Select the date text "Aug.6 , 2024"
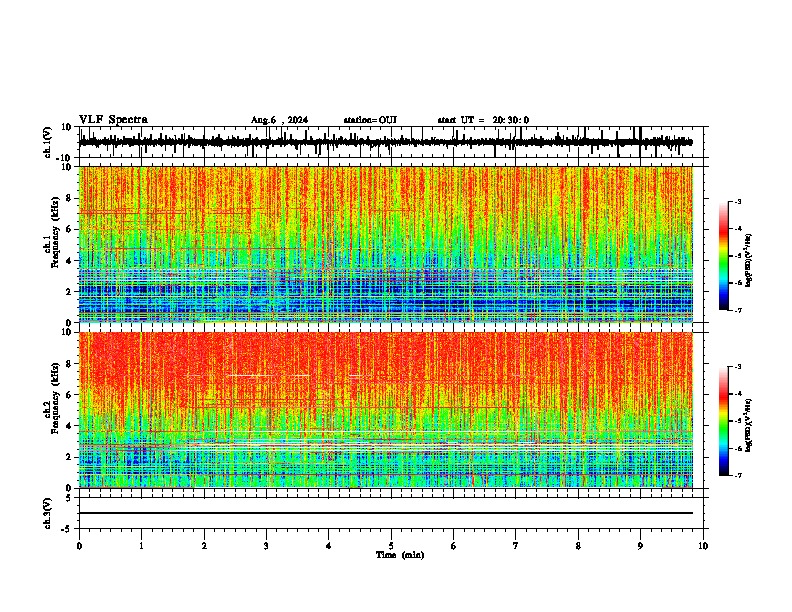 pos(279,120)
